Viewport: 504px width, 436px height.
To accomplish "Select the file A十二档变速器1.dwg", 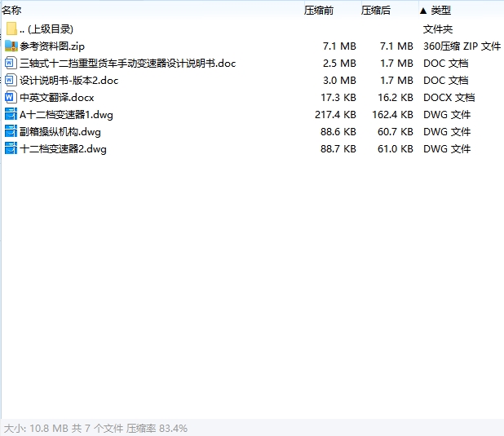I will pyautogui.click(x=66, y=115).
